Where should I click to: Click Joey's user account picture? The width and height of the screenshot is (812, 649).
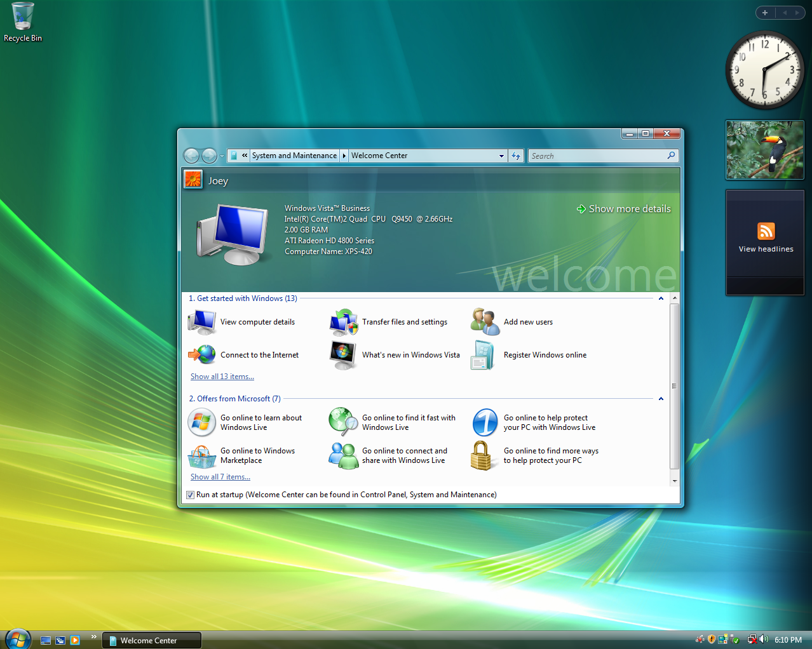click(x=193, y=180)
